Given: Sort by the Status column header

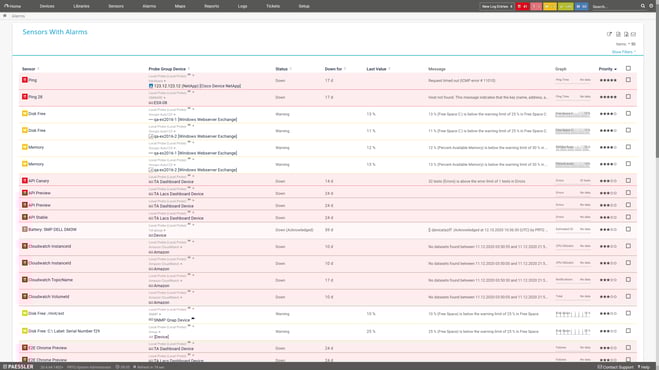Looking at the screenshot, I should click(283, 69).
